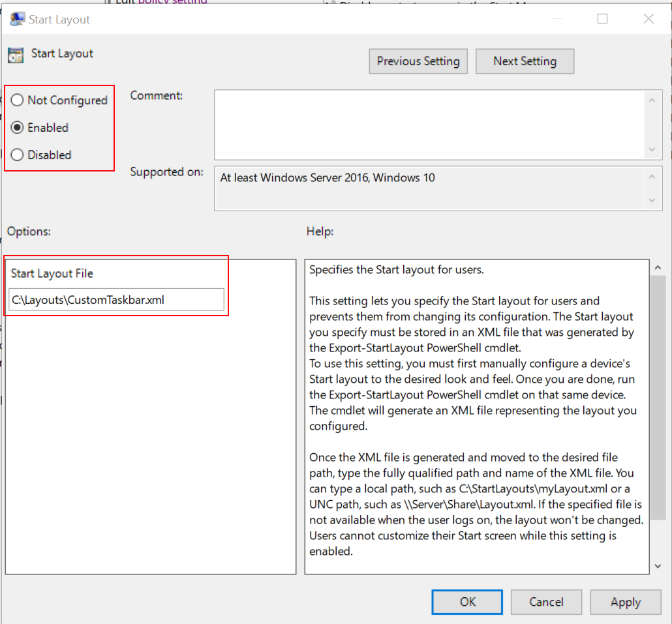Click down arrow of Comment box scrollbar
672x624 pixels.
pyautogui.click(x=651, y=150)
